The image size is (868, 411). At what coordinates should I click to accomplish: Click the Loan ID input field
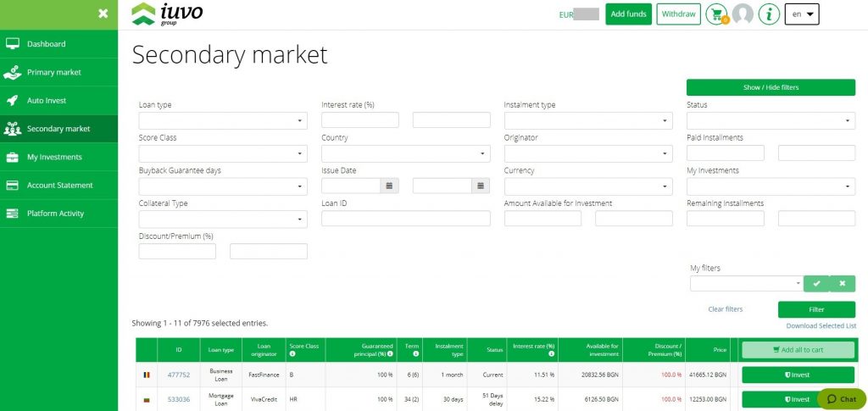coord(405,219)
